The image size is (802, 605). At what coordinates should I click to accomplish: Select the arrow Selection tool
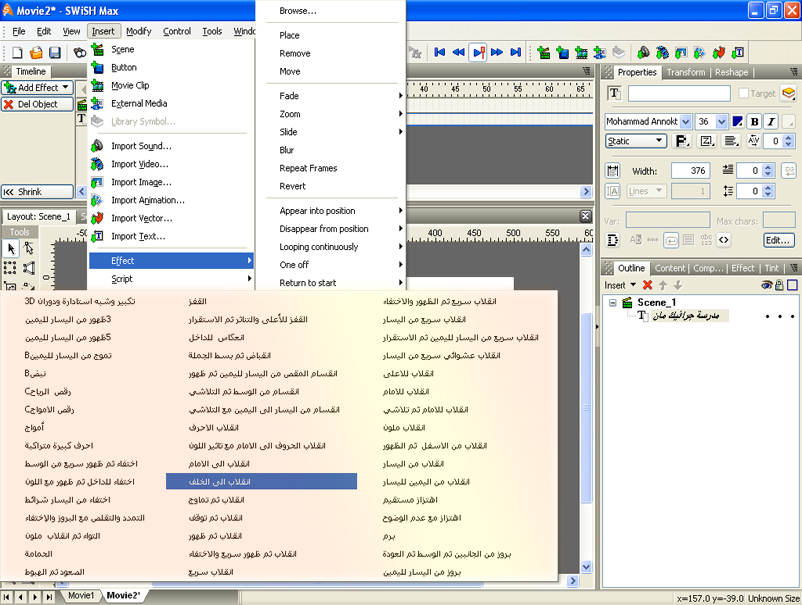pyautogui.click(x=11, y=249)
